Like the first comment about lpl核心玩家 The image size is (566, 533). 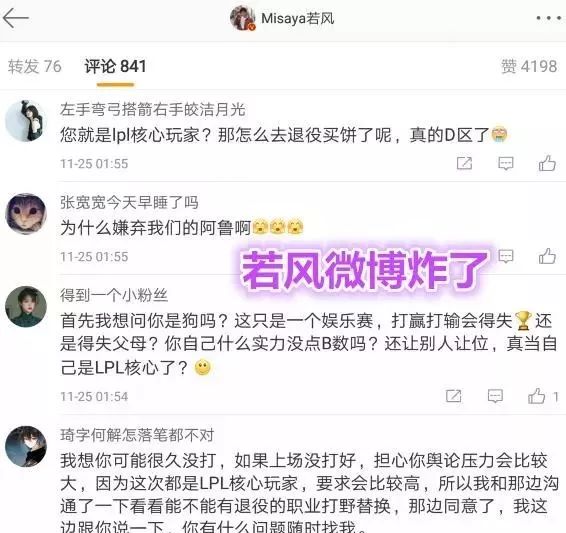point(547,163)
